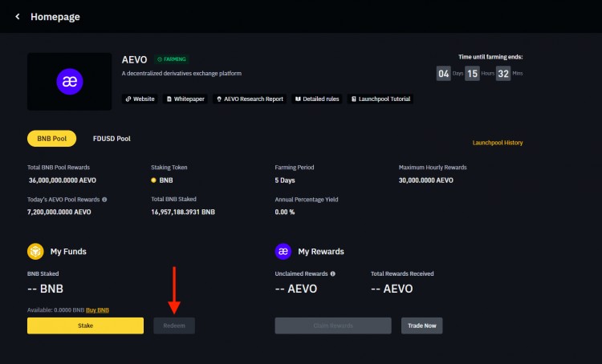The image size is (602, 364).
Task: Click the Redeem button
Action: click(174, 326)
